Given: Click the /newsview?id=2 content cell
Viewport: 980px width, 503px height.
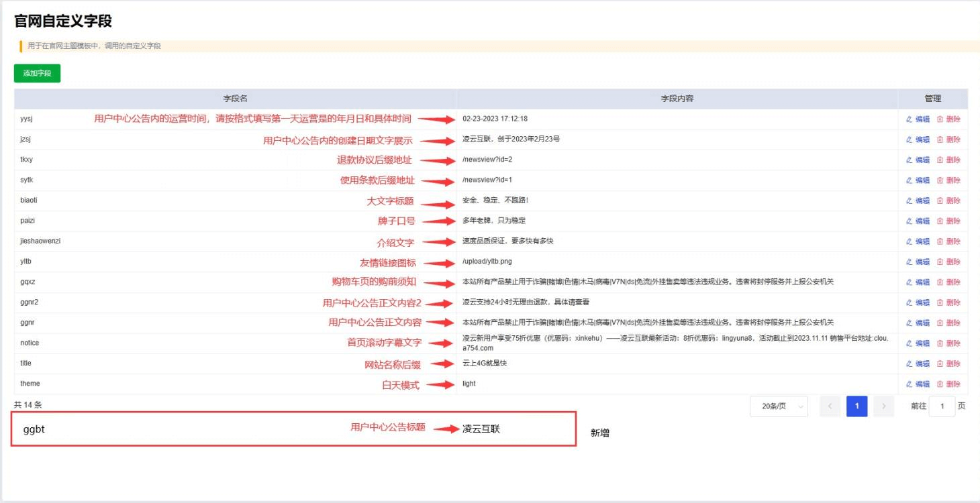Looking at the screenshot, I should 677,160.
